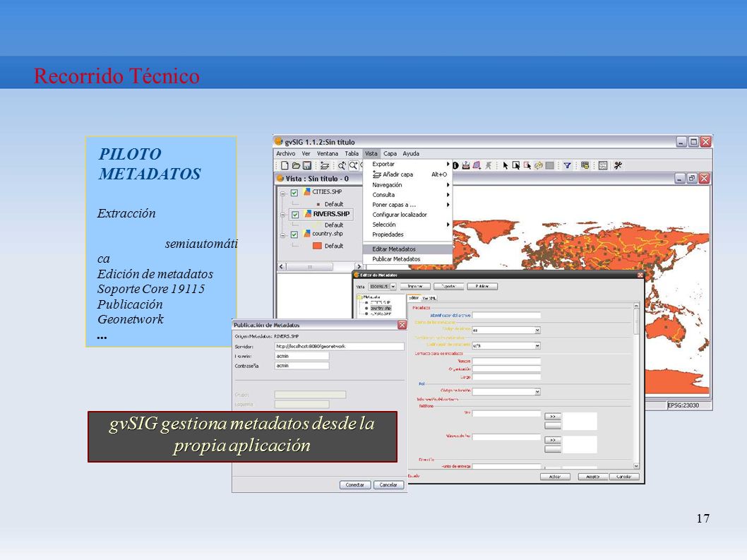Click the Information (i) tool icon
Viewport: 747px width, 560px height.
coord(455,165)
